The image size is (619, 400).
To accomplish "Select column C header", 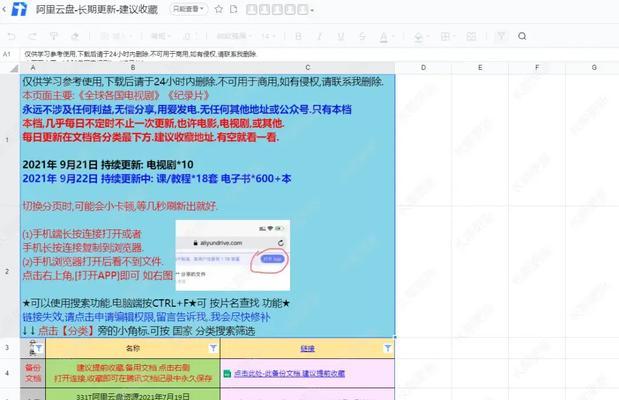I will [x=308, y=68].
